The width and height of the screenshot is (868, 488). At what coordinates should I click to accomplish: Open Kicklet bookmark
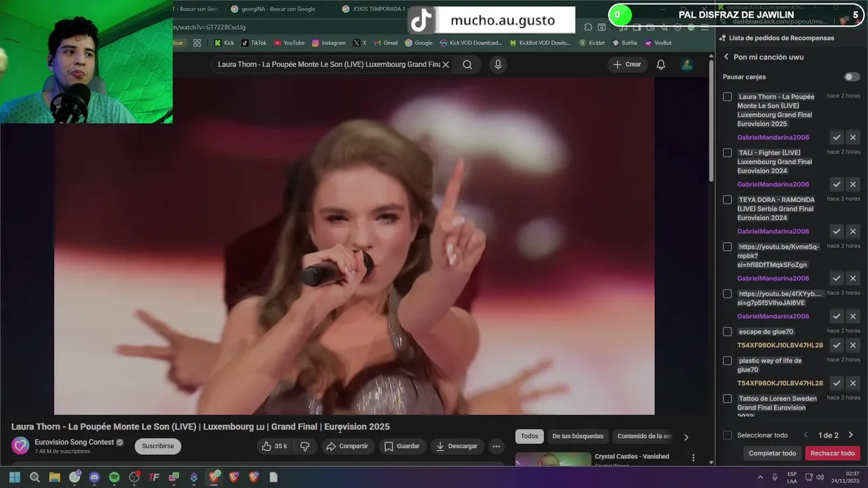pos(592,43)
